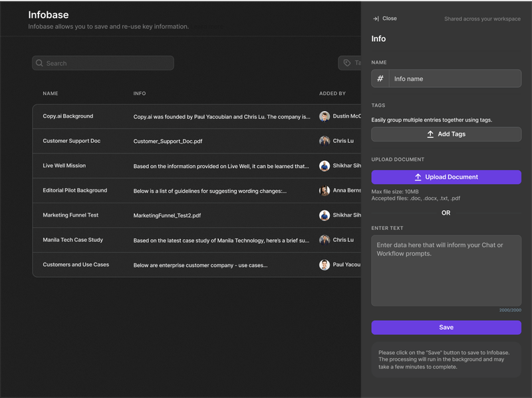Viewport: 532px width, 398px height.
Task: Click the tag icon near the search bar
Action: 346,62
